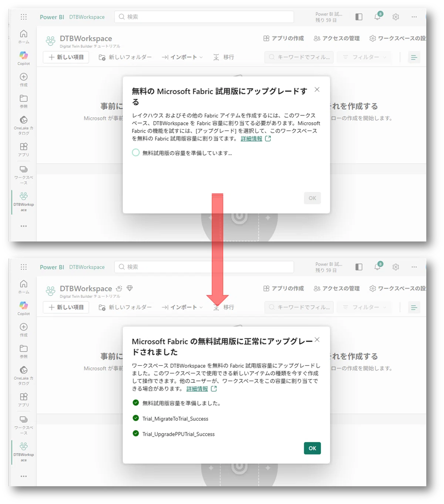Open Apps (アプリ) in top sidebar
The width and height of the screenshot is (444, 504).
pyautogui.click(x=24, y=149)
